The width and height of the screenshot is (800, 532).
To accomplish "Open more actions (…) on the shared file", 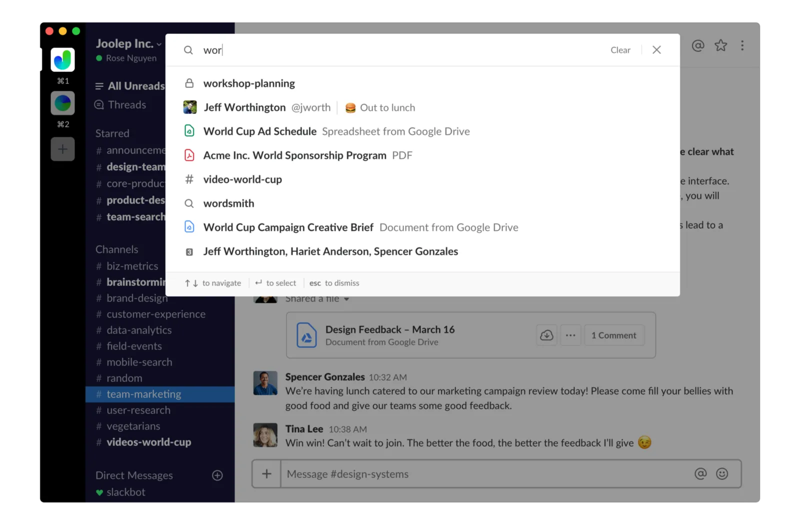I will (x=570, y=335).
